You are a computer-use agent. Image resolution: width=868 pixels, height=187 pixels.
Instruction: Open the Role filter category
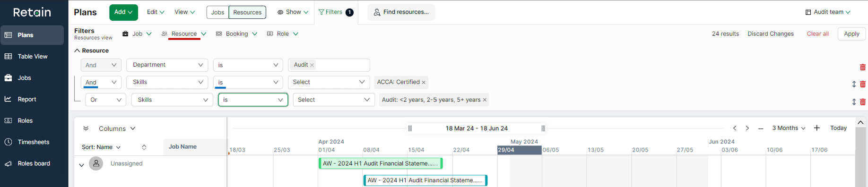click(283, 34)
